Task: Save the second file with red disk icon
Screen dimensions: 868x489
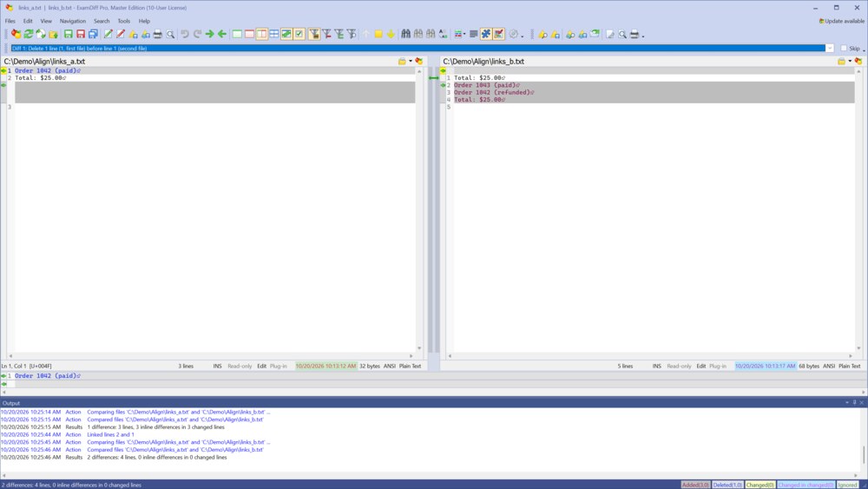Action: [x=81, y=35]
